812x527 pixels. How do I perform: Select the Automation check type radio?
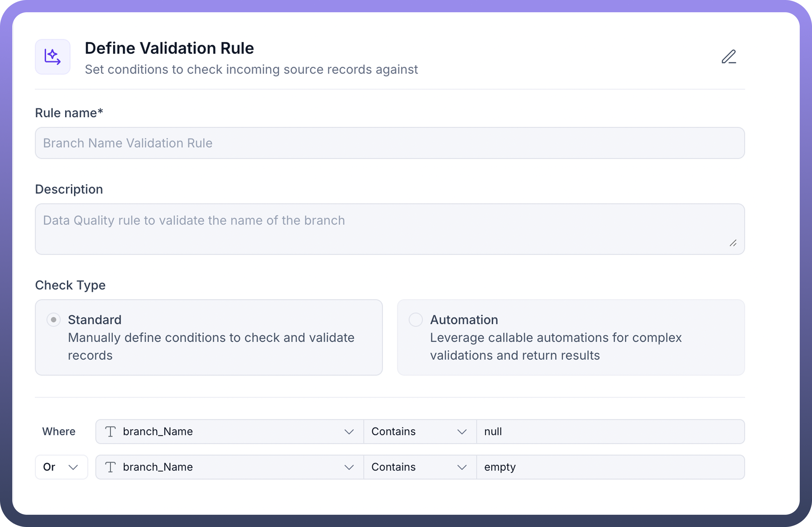click(x=416, y=320)
